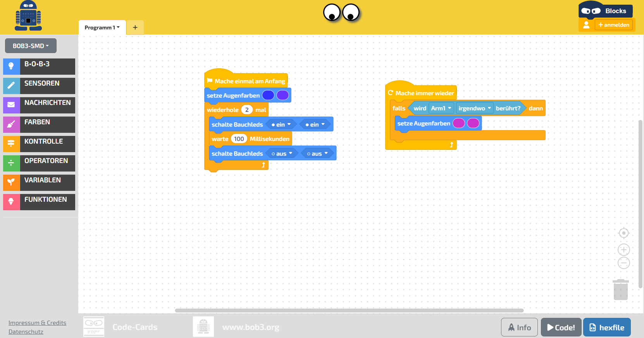This screenshot has height=338, width=644.
Task: Open the divide-sign OPERATOREN category icon
Action: [x=11, y=163]
